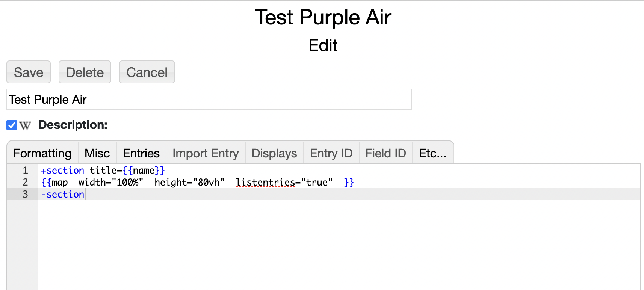The image size is (644, 290).
Task: Cancel the edit
Action: click(147, 72)
